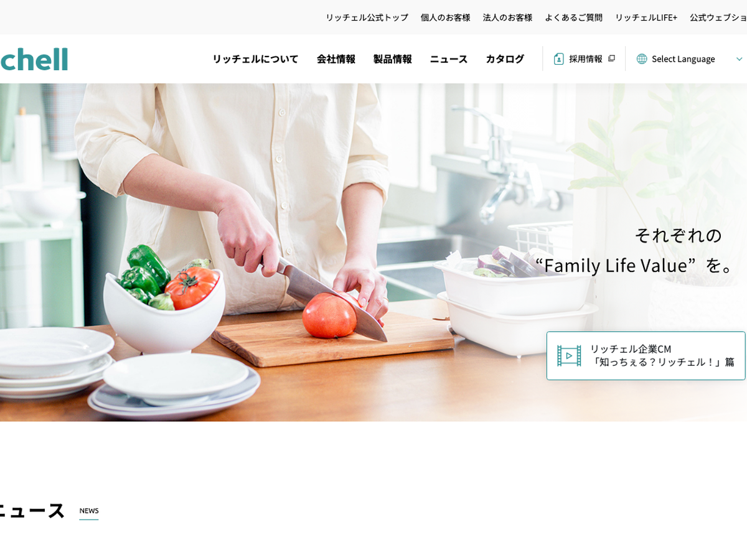This screenshot has width=747, height=560.
Task: Open the 製品情報 navigation item
Action: click(393, 59)
